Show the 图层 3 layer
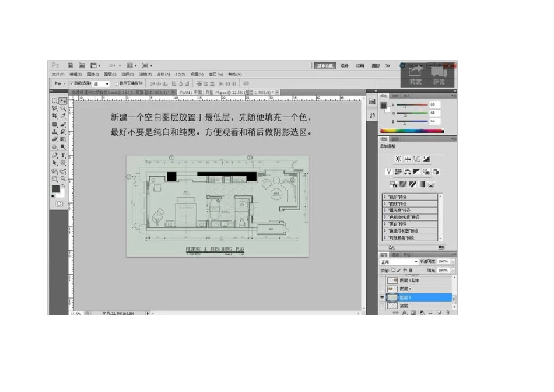554x392 pixels. tap(382, 289)
